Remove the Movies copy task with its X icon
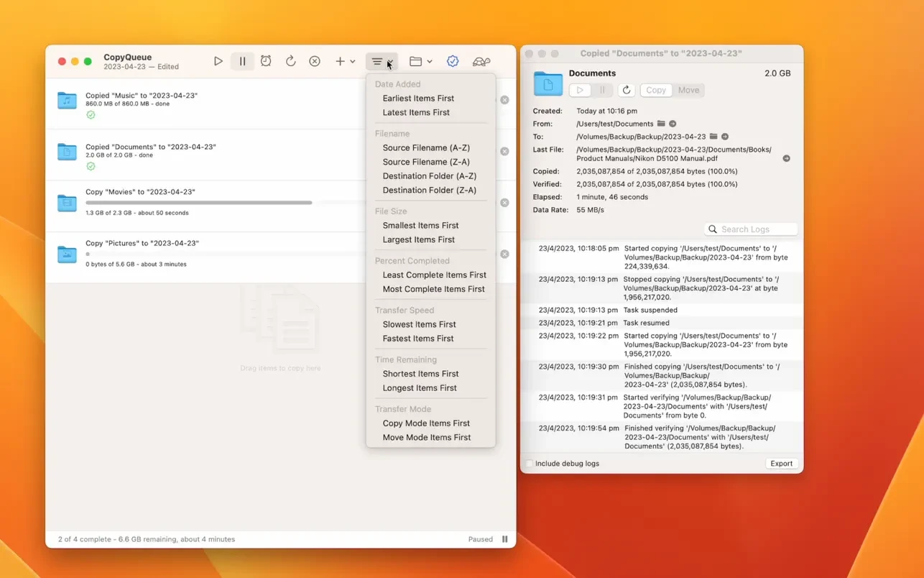The width and height of the screenshot is (924, 578). coord(504,203)
